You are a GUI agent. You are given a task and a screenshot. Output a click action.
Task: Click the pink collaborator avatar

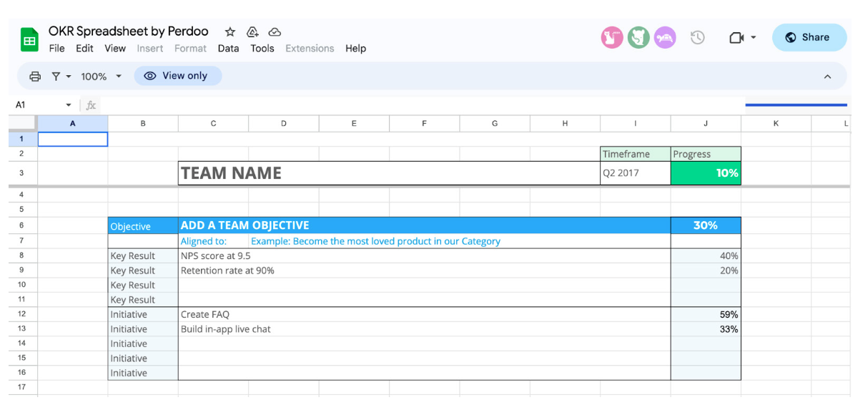[612, 37]
